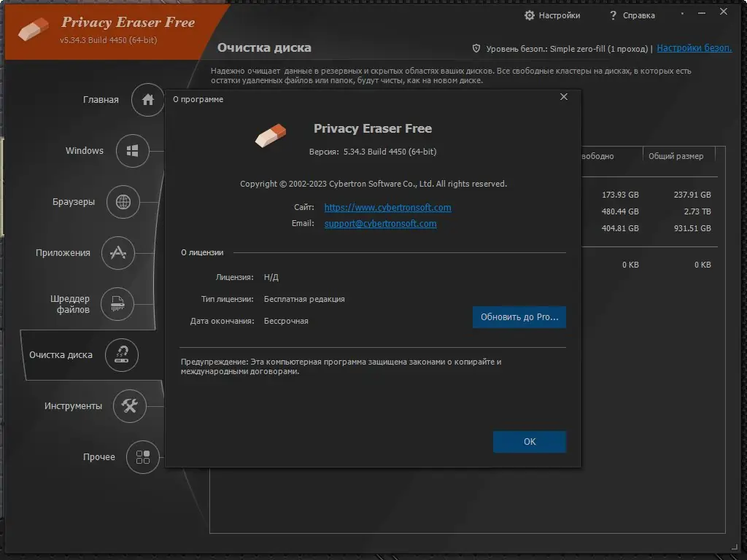The width and height of the screenshot is (747, 560).
Task: Switch to Браузеры section label
Action: (74, 202)
